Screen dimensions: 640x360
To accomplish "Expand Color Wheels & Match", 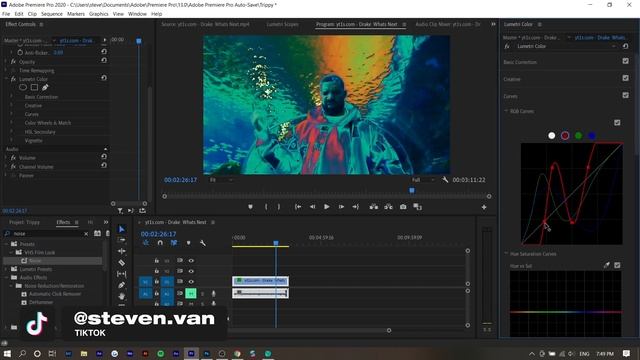I will tap(11, 123).
